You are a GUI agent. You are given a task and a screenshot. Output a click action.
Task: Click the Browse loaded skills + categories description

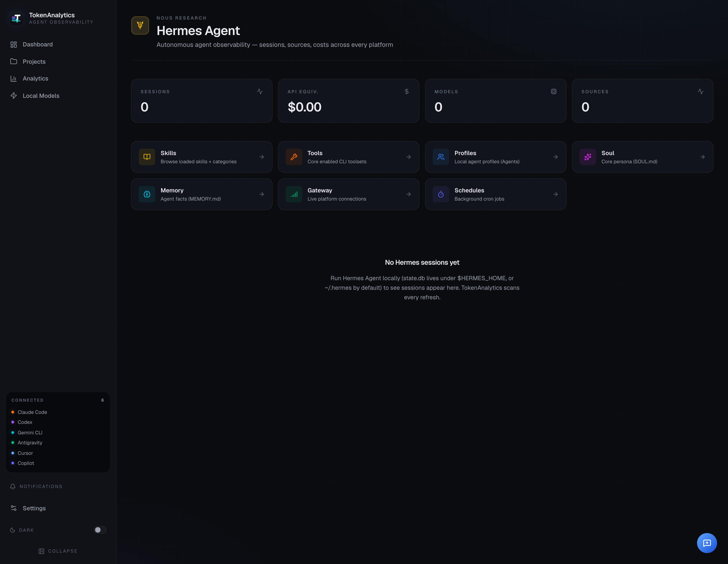[x=199, y=161]
